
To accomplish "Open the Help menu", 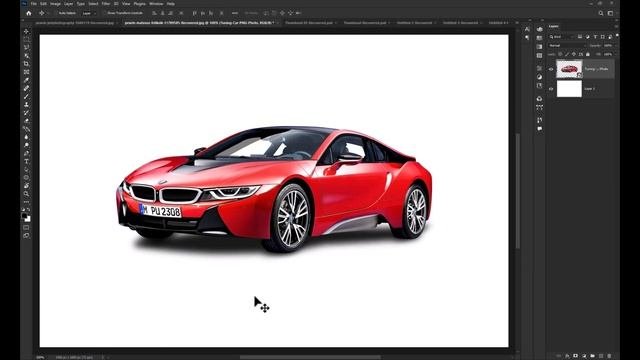I will point(171,4).
